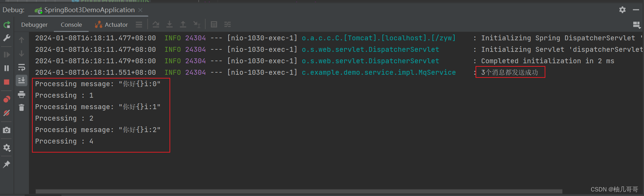
Task: Stop the application using the red square
Action: pos(7,82)
